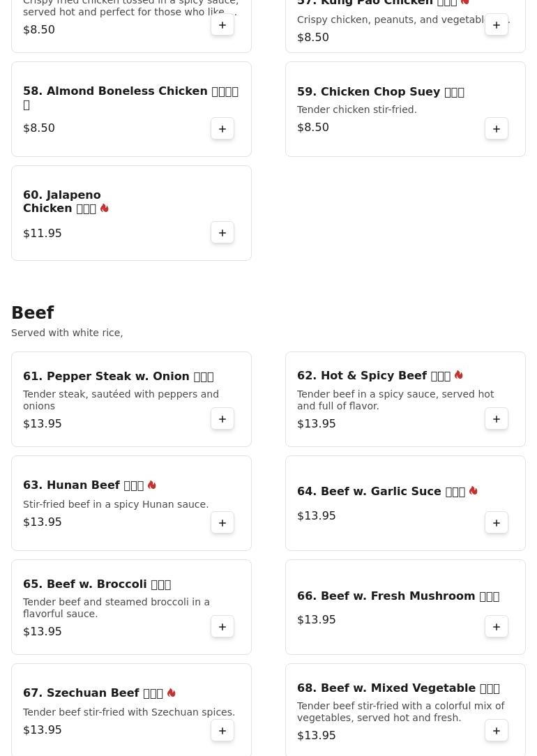Add Almond Boneless Chicken to the order
Viewport: 537px width, 756px height.
222,129
